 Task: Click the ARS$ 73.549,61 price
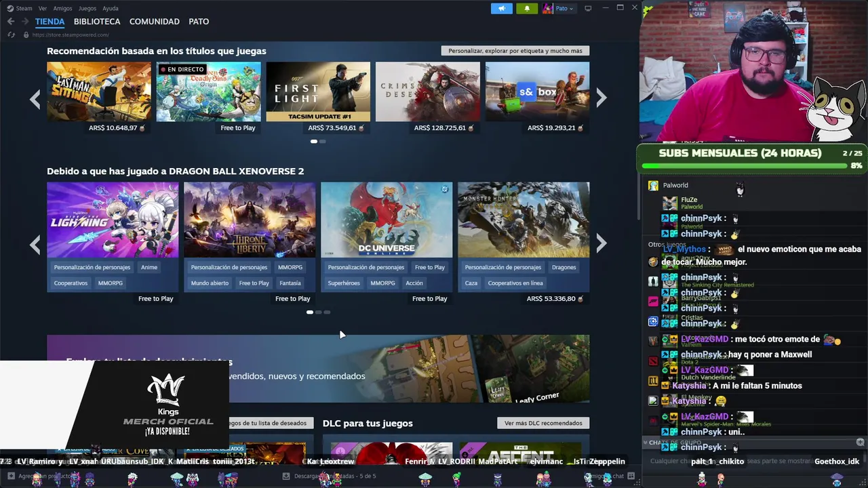coord(332,127)
